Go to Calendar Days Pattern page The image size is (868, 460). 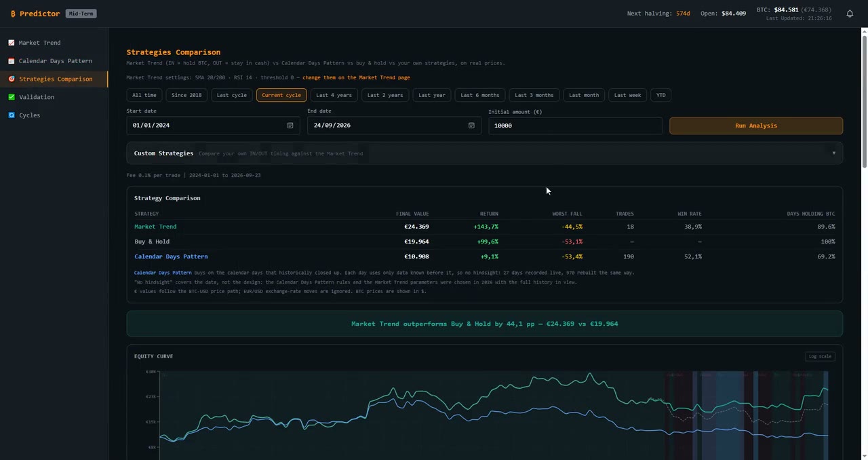[54, 61]
